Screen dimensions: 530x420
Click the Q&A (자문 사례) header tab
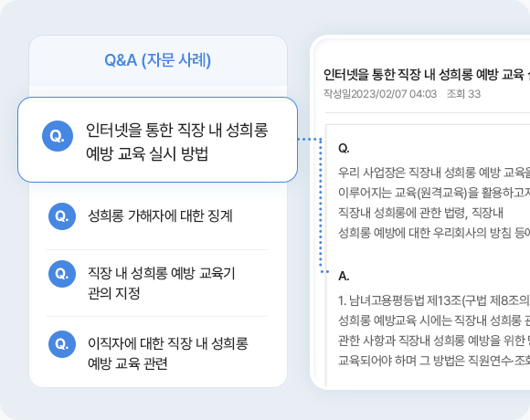coord(158,60)
